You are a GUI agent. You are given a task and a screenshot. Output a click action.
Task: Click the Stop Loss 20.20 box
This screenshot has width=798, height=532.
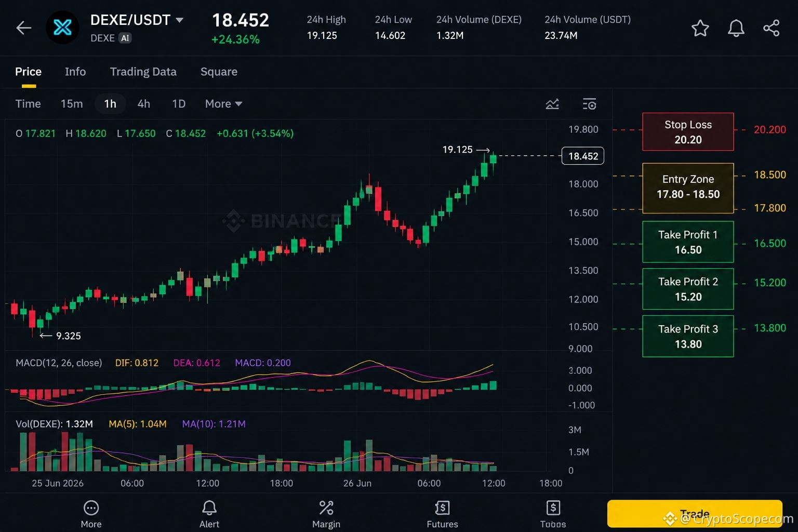[688, 132]
